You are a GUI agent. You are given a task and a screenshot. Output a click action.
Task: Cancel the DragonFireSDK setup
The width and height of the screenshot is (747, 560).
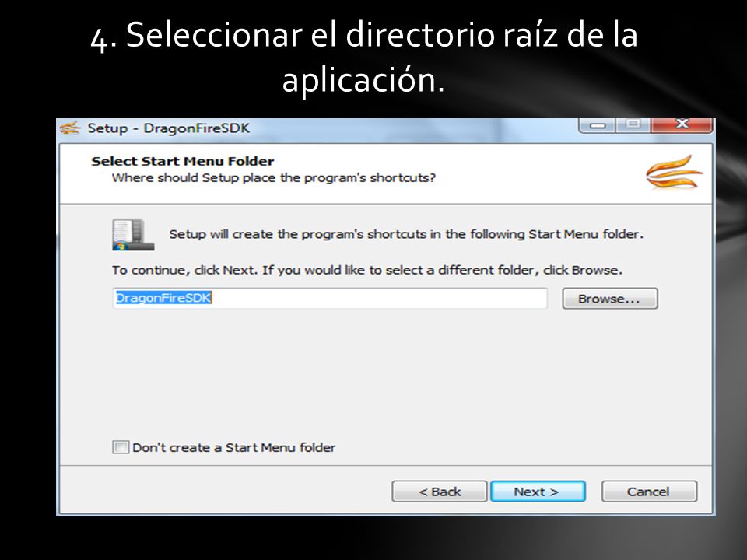click(649, 491)
